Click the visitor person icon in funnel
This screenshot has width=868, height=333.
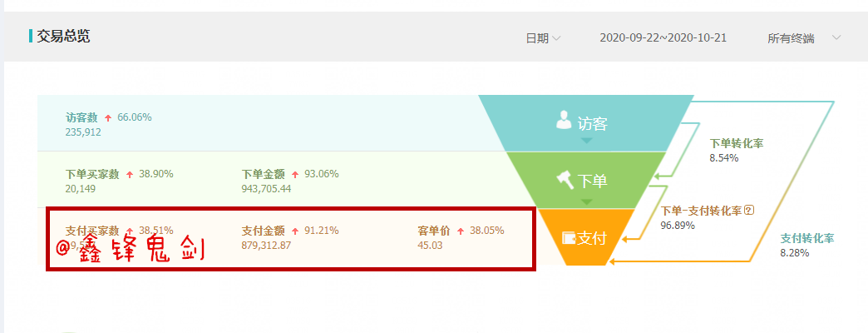[x=565, y=122]
